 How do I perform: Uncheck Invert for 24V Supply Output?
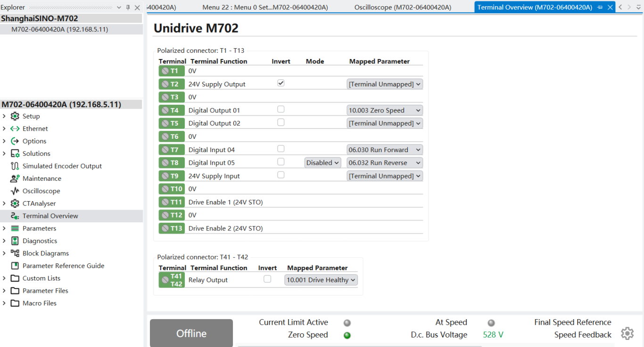tap(281, 83)
